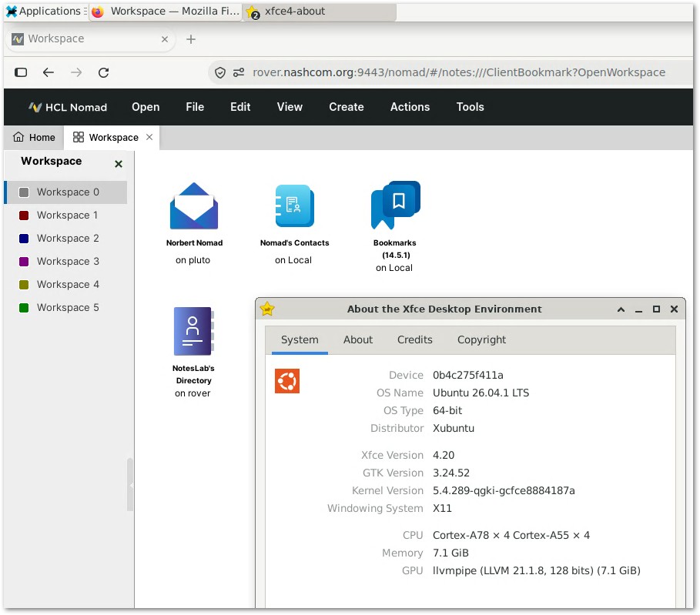Click the browser forward arrow

point(76,72)
